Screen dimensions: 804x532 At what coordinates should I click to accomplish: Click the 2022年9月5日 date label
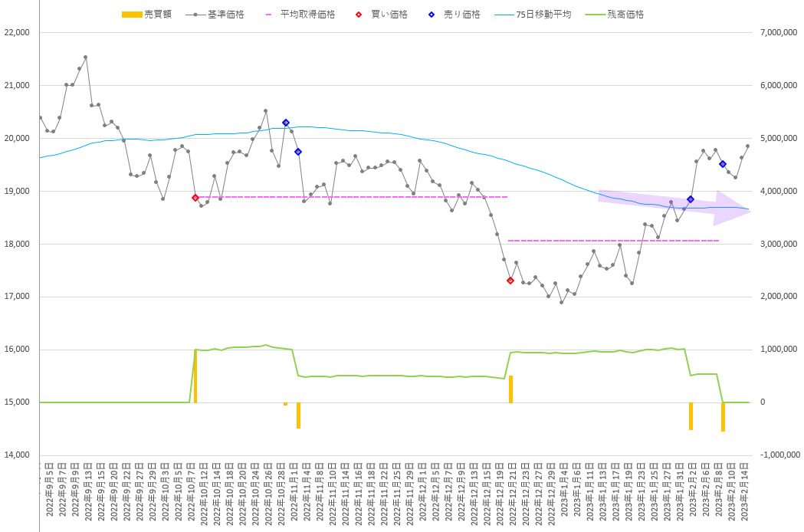(50, 489)
